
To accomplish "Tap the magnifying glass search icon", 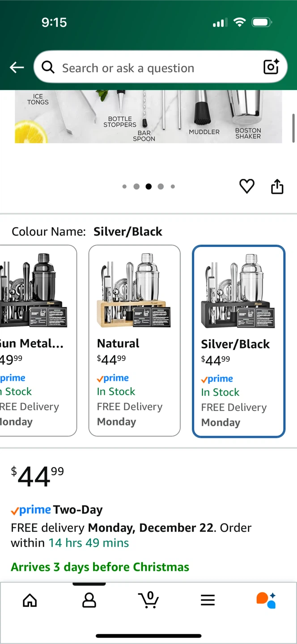I will (x=48, y=68).
